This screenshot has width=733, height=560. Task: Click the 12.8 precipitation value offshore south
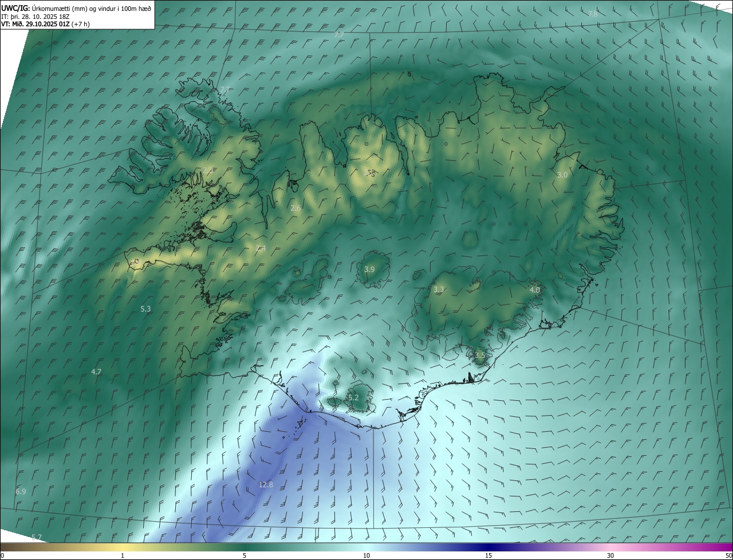coord(266,484)
